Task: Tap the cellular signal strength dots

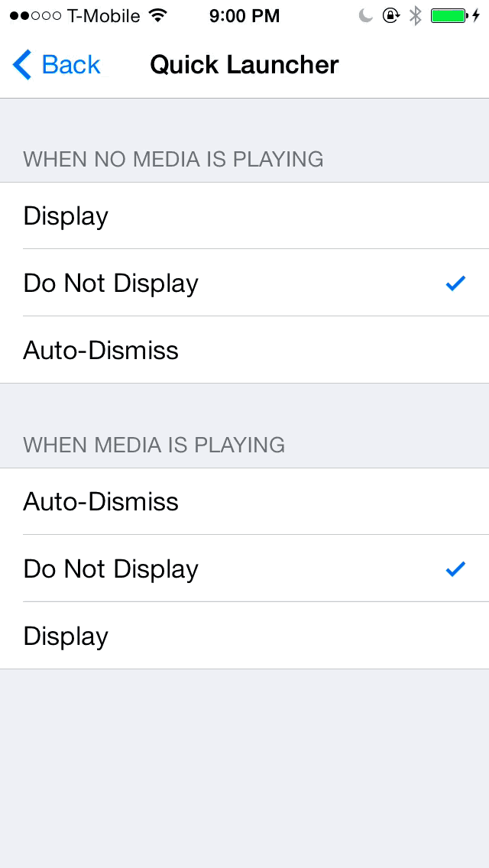Action: [35, 15]
